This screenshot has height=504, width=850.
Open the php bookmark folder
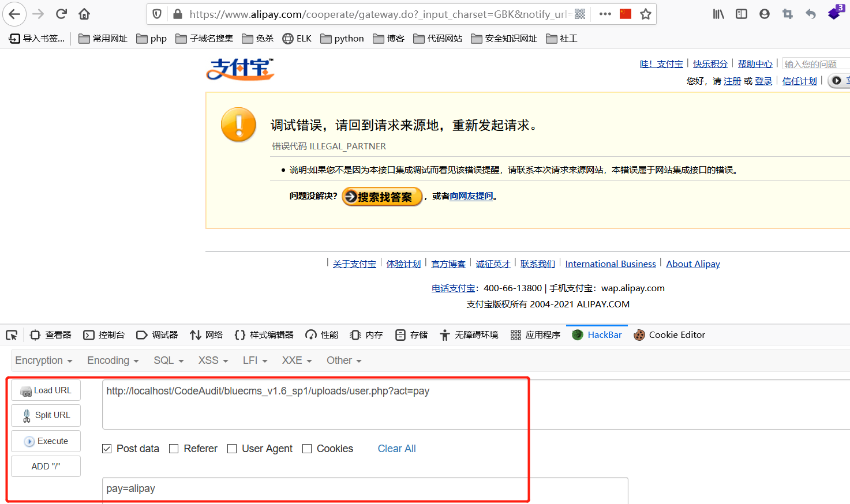(x=151, y=39)
